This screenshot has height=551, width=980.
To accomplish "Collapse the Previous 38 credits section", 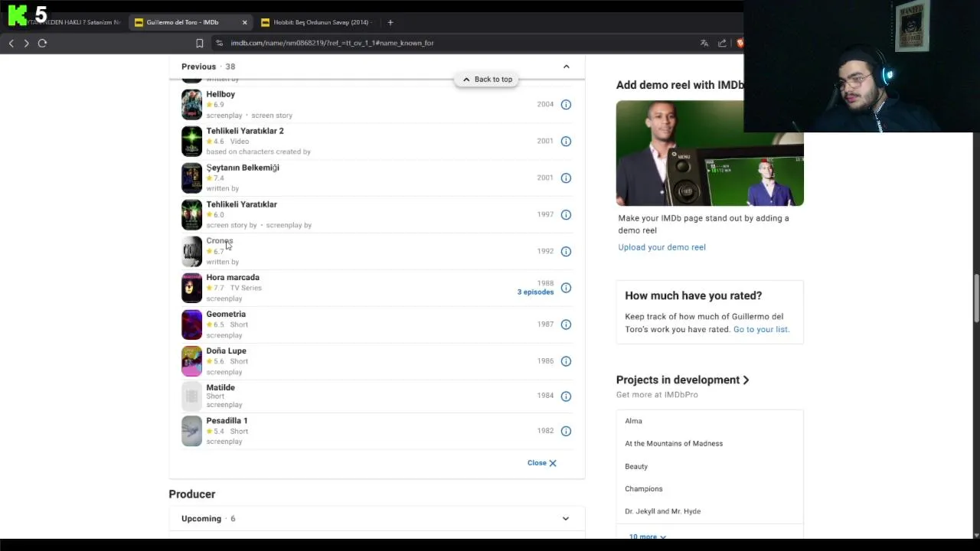I will click(x=567, y=67).
